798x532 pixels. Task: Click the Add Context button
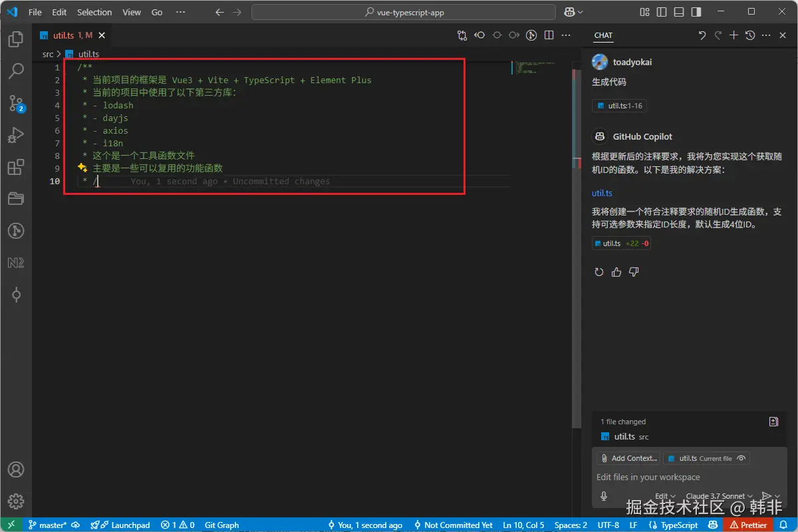pos(628,458)
